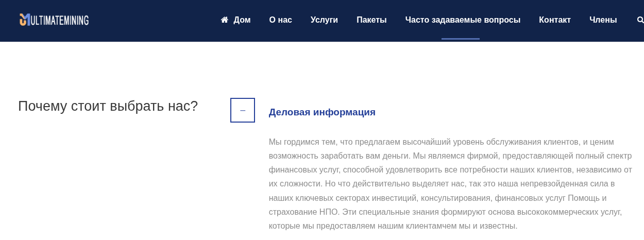Image resolution: width=644 pixels, height=240 pixels.
Task: Go to the Дом menu item
Action: (242, 20)
